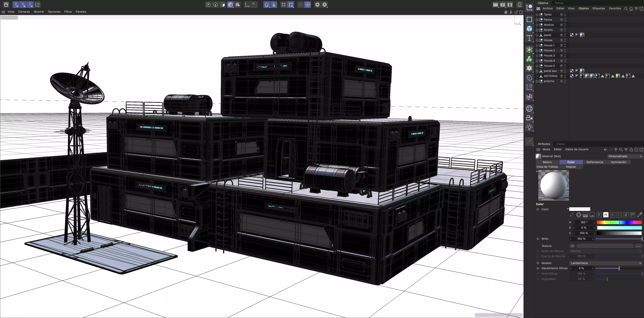The image size is (644, 318).
Task: Open the Vista viewport menu
Action: pos(11,12)
